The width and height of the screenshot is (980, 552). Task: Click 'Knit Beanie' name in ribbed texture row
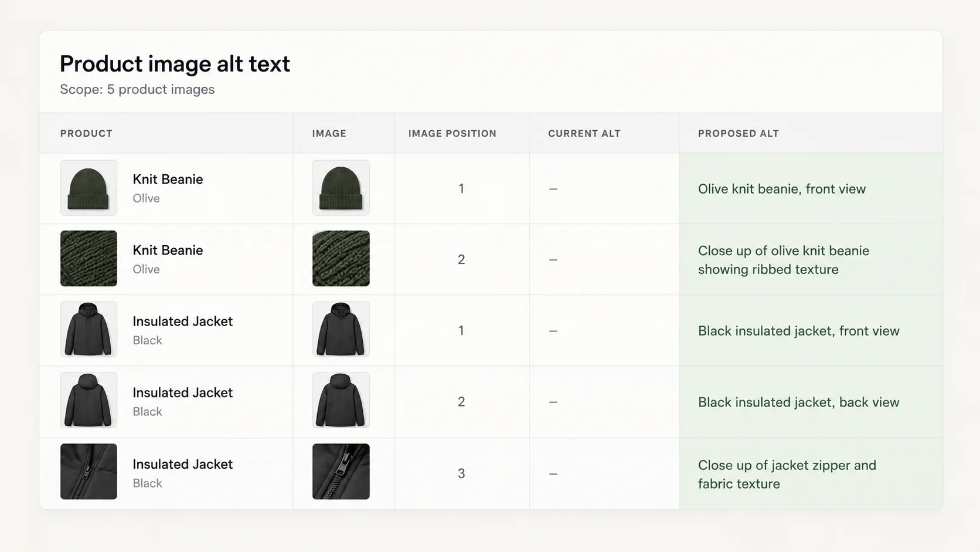click(168, 250)
